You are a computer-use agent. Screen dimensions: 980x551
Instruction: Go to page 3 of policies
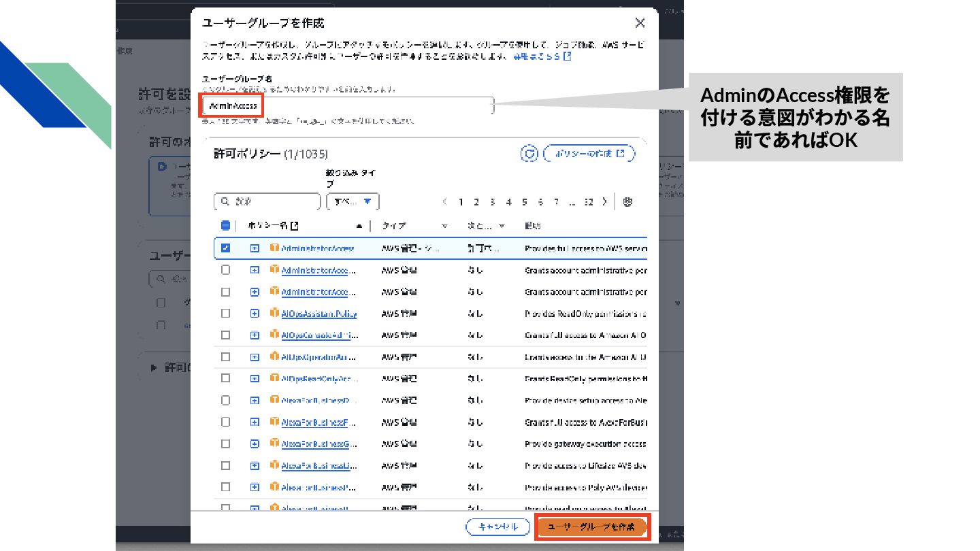tap(493, 202)
